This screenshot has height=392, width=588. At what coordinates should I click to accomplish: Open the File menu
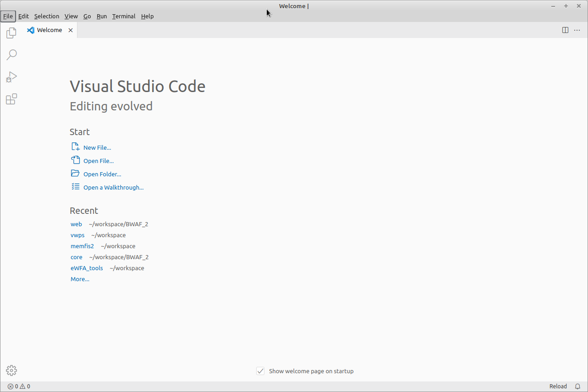pos(8,16)
